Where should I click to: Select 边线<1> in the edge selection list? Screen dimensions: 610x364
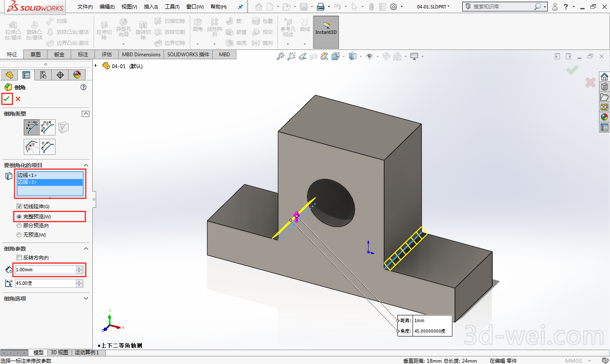27,175
